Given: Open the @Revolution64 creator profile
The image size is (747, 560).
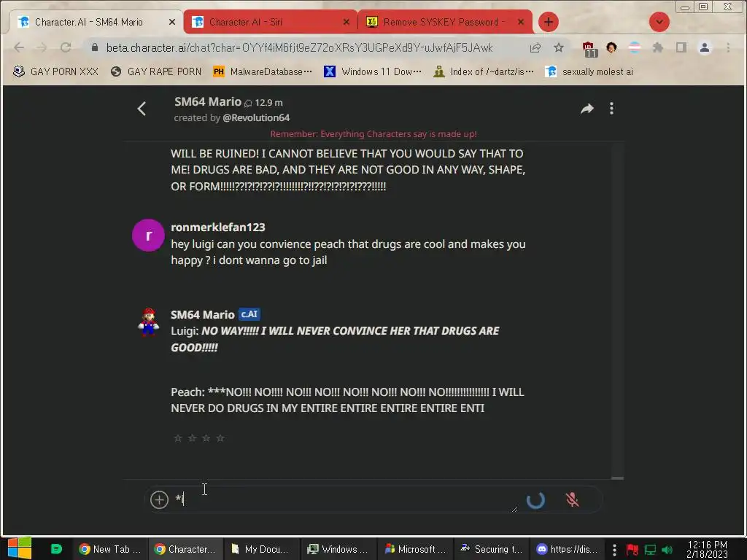Looking at the screenshot, I should click(x=256, y=117).
